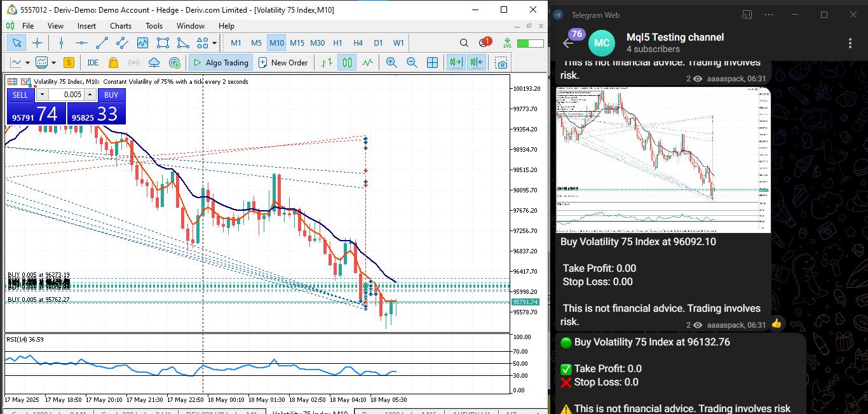The image size is (868, 414).
Task: Zoom out on the chart
Action: pyautogui.click(x=412, y=63)
